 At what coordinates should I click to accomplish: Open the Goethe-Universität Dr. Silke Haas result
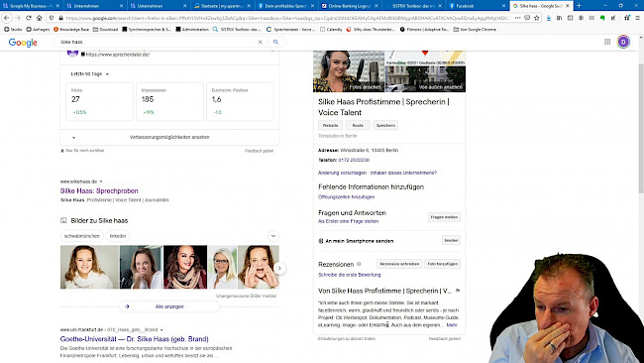tap(135, 339)
